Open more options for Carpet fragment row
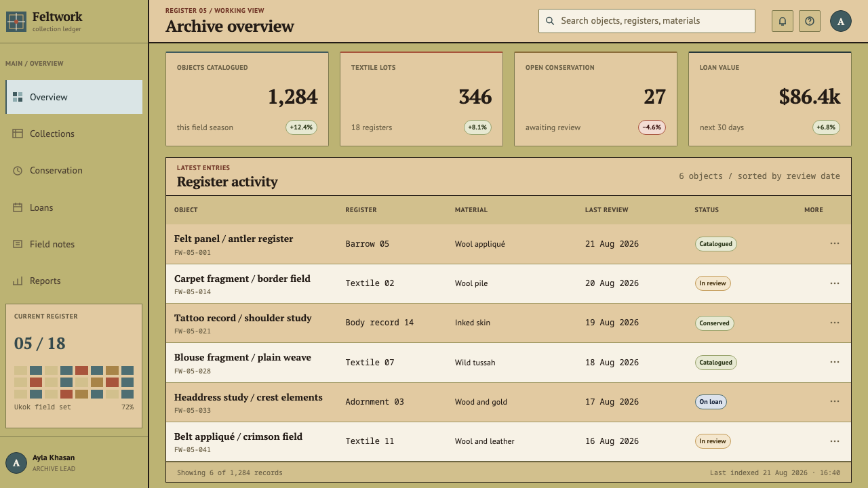 (x=835, y=283)
